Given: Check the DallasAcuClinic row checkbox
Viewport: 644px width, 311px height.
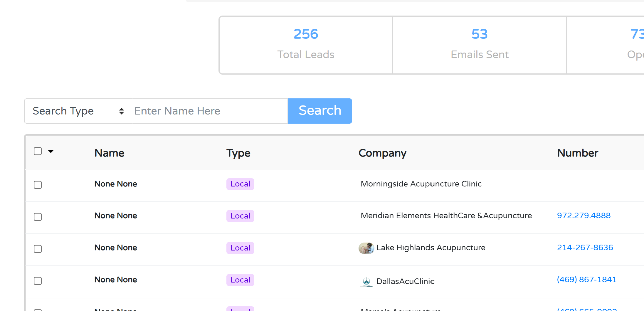Looking at the screenshot, I should [38, 281].
